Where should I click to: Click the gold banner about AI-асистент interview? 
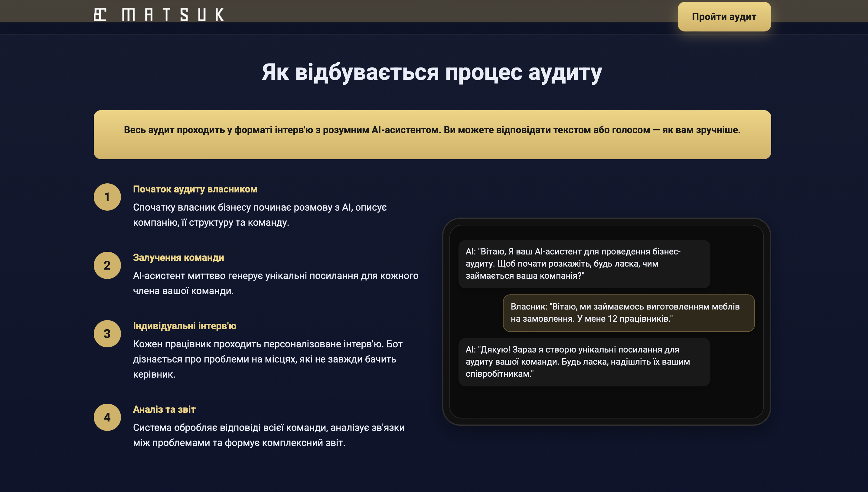(432, 134)
